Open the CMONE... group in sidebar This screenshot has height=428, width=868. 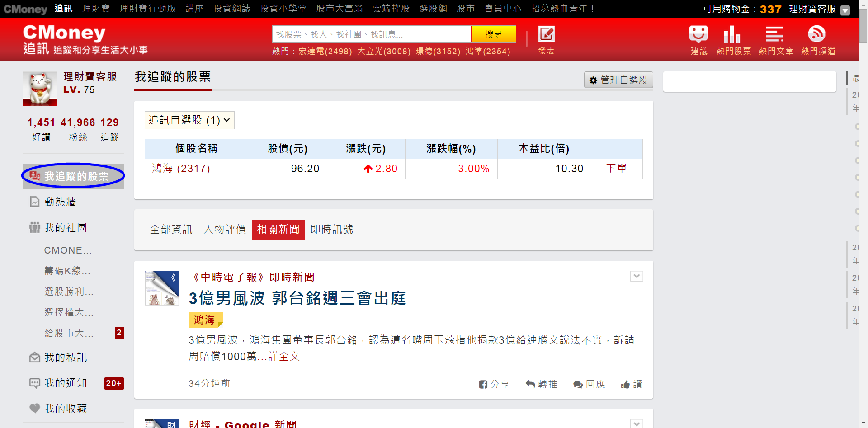68,250
